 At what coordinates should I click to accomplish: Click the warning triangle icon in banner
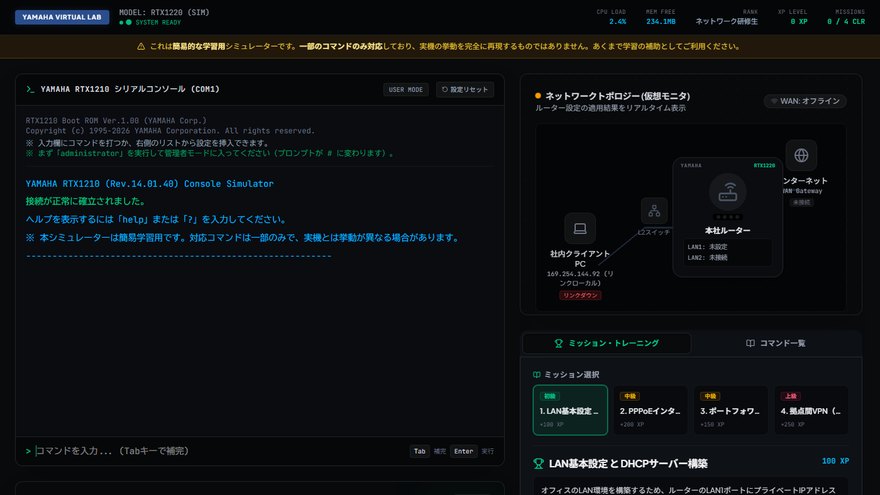[141, 47]
